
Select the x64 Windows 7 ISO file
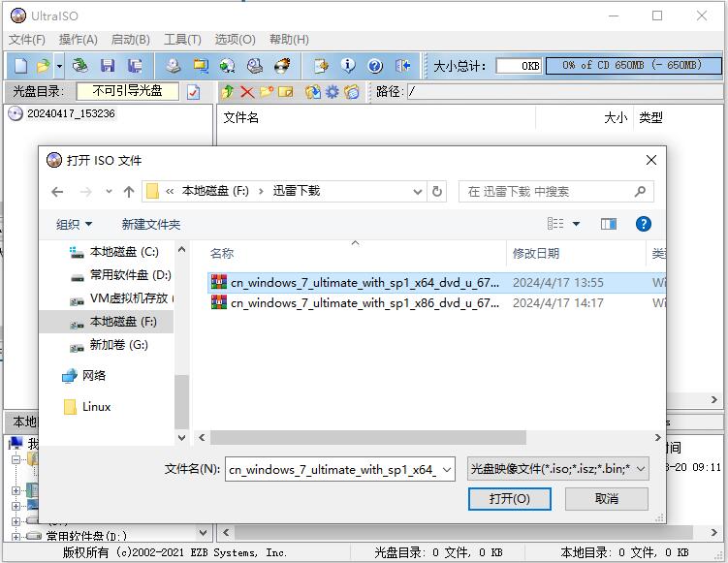coord(436,283)
